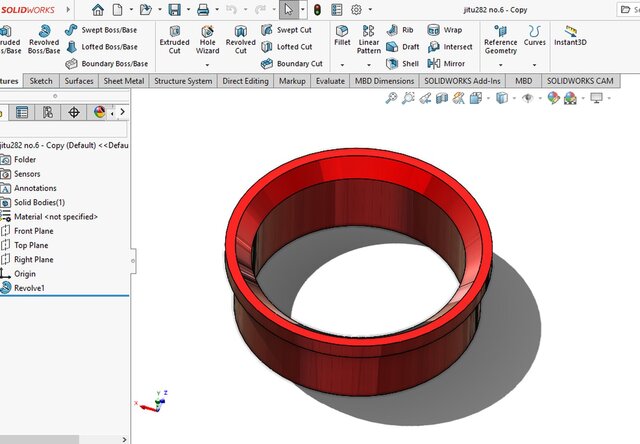Screen dimensions: 640x444
Task: Toggle Hide/Show Items eye icon
Action: [528, 98]
